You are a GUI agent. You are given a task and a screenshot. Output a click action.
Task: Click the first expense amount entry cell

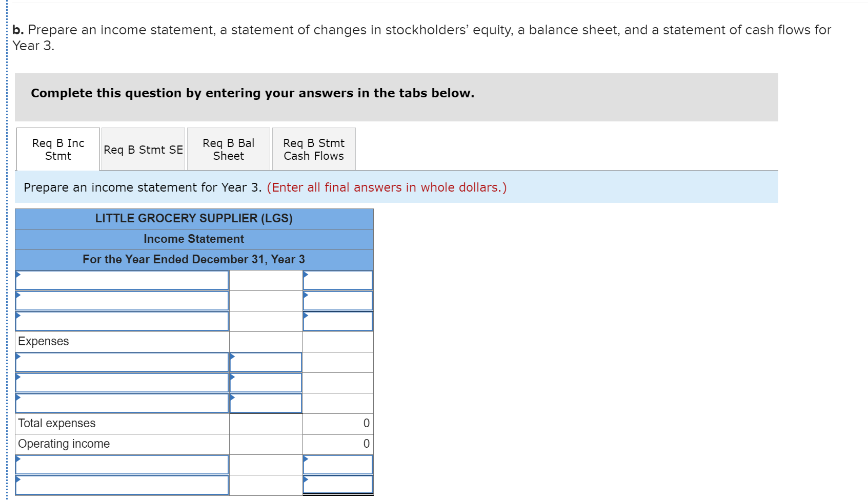click(x=265, y=362)
